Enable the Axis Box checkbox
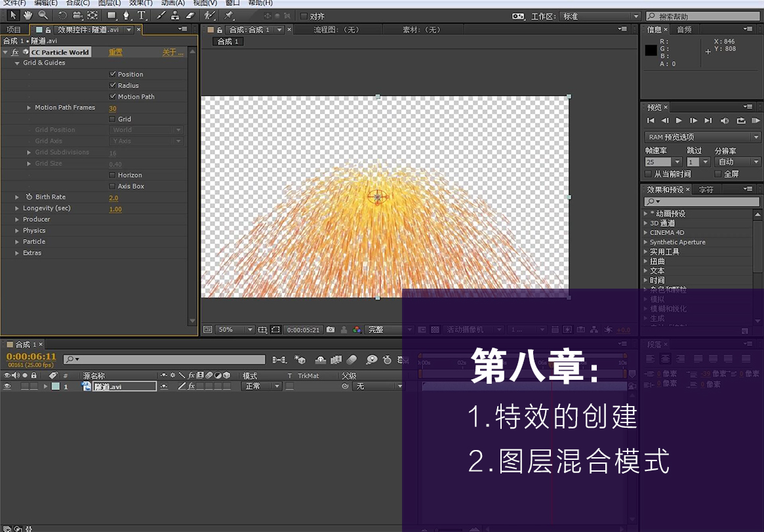Viewport: 764px width, 532px height. tap(113, 186)
